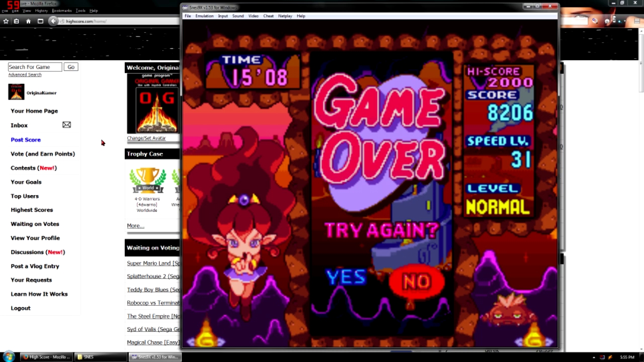Click the Change/Set Avatar link
644x362 pixels.
[x=146, y=138]
